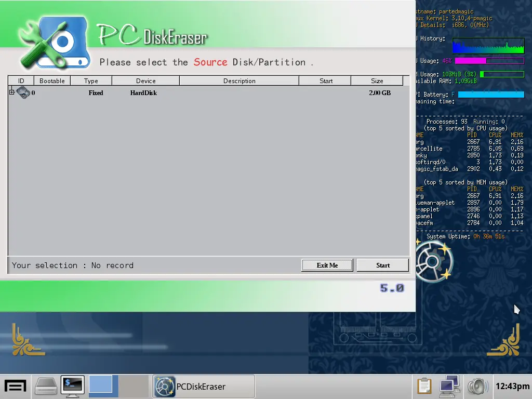Image resolution: width=532 pixels, height=399 pixels.
Task: Click the Type column header
Action: (x=91, y=81)
